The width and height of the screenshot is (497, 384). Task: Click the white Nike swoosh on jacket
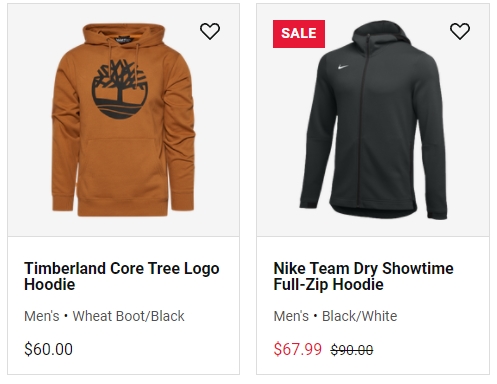343,67
